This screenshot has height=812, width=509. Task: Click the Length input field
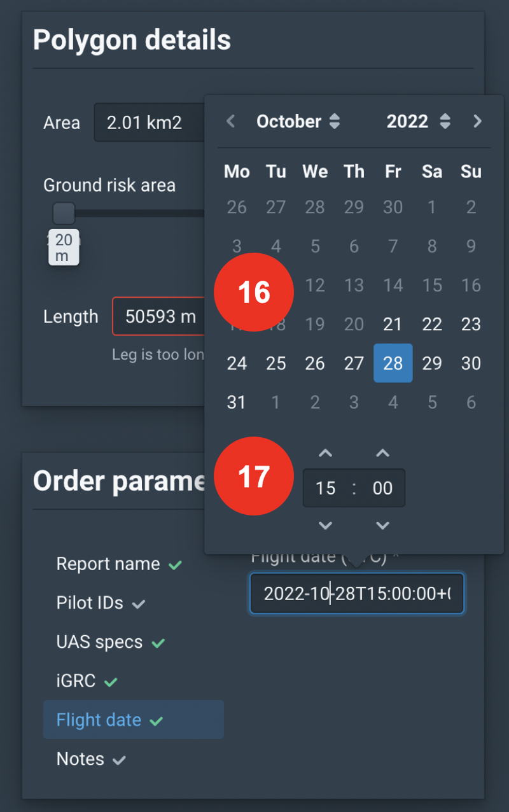coord(159,316)
